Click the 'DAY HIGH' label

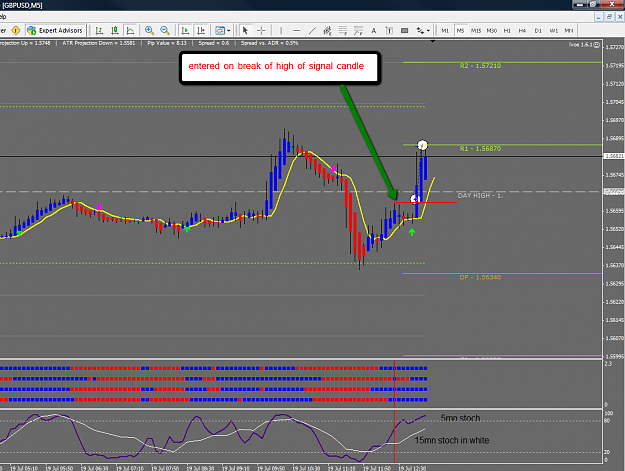(480, 196)
